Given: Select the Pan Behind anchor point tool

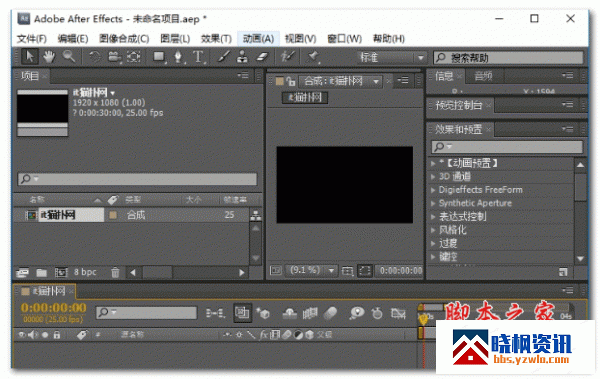Looking at the screenshot, I should [134, 57].
